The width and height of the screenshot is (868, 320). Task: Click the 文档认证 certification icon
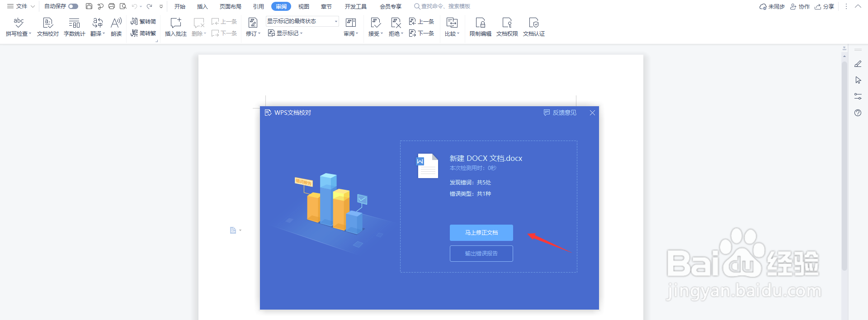coord(534,23)
